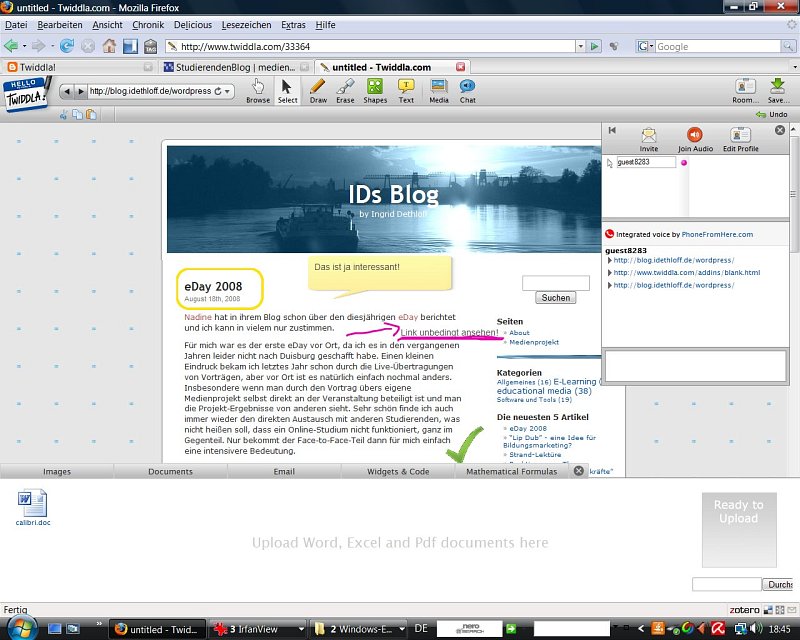
Task: Close the untitled - Twiddla.com tab
Action: [460, 67]
